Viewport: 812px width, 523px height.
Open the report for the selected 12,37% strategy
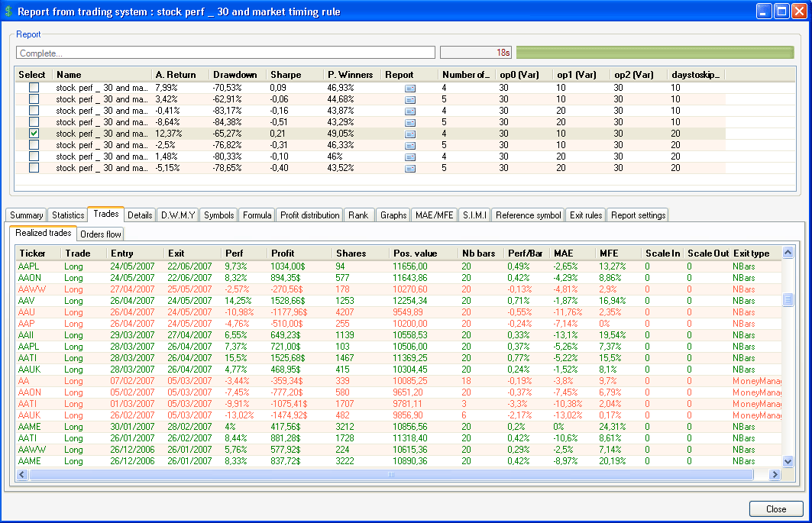(410, 134)
